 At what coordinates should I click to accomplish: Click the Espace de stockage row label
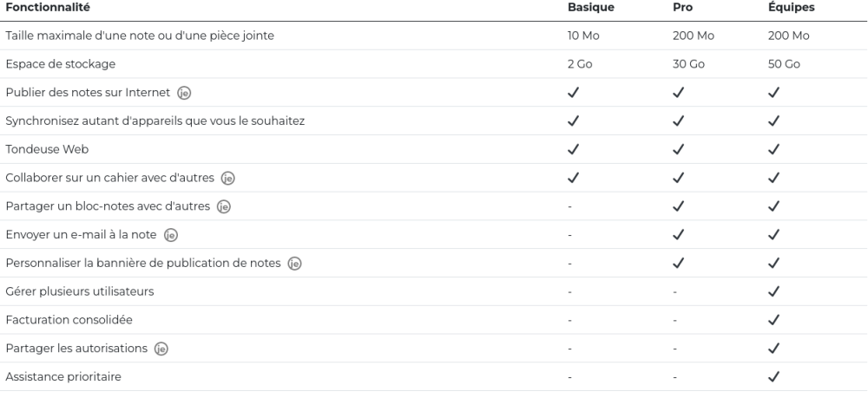[61, 64]
